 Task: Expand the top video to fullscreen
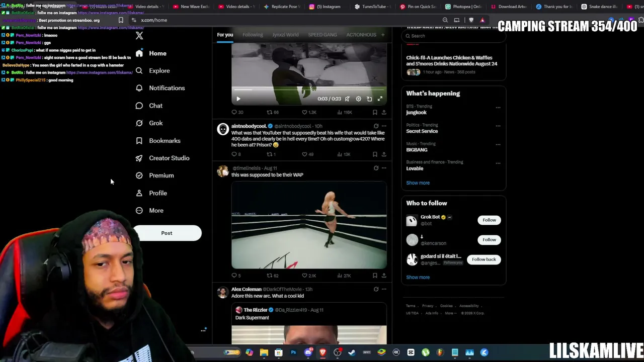[380, 99]
